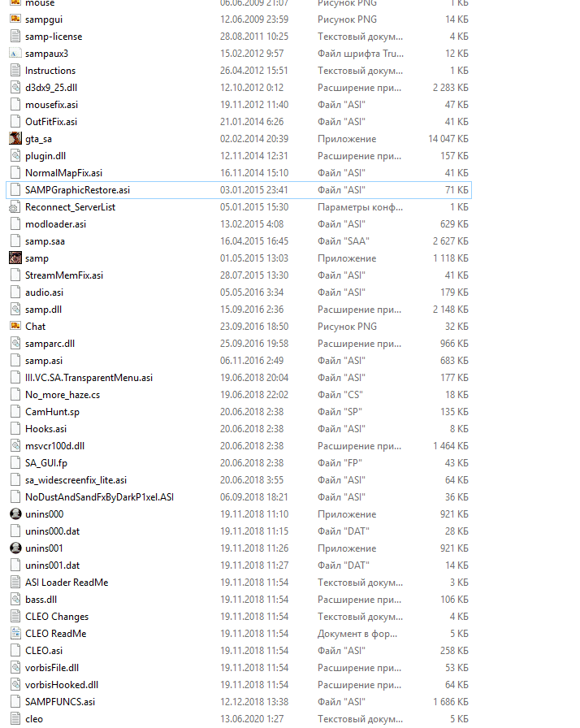This screenshot has width=580, height=728.
Task: Select the Chat PNG image icon
Action: pyautogui.click(x=15, y=326)
